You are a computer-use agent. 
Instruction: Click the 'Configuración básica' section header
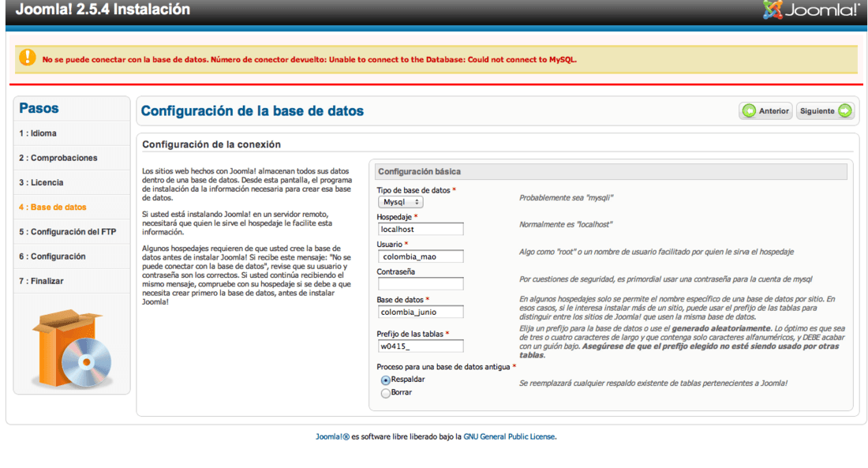pos(611,172)
